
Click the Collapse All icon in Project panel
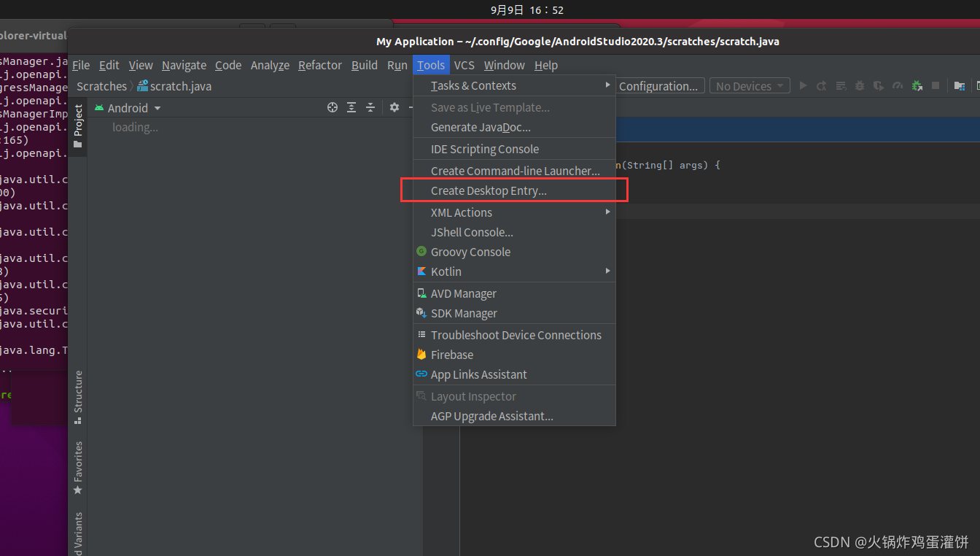(370, 107)
